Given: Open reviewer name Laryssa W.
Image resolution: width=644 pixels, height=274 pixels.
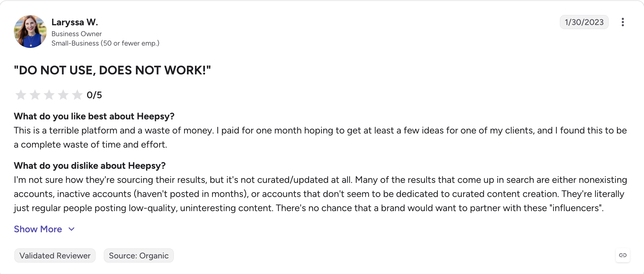Looking at the screenshot, I should coord(75,22).
